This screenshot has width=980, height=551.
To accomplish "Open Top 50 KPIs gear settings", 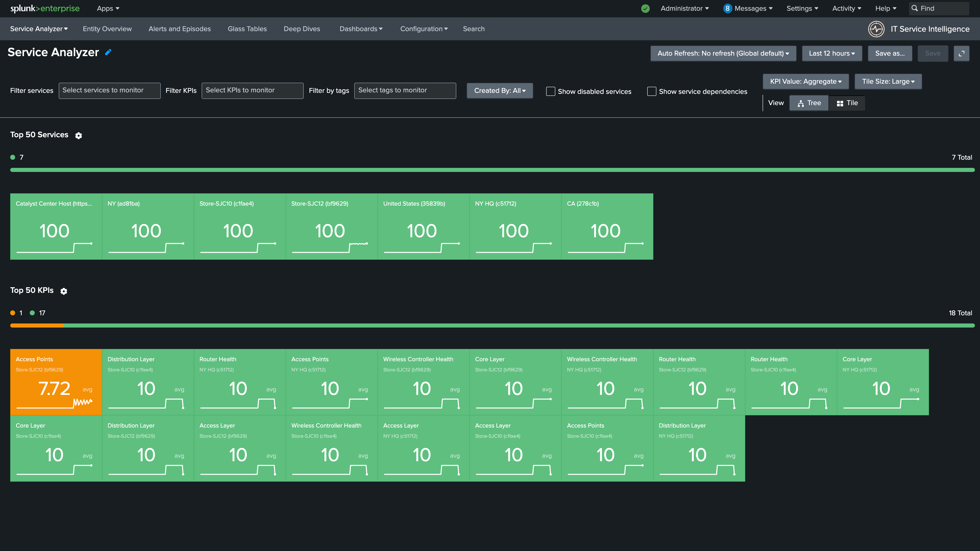I will click(x=64, y=291).
